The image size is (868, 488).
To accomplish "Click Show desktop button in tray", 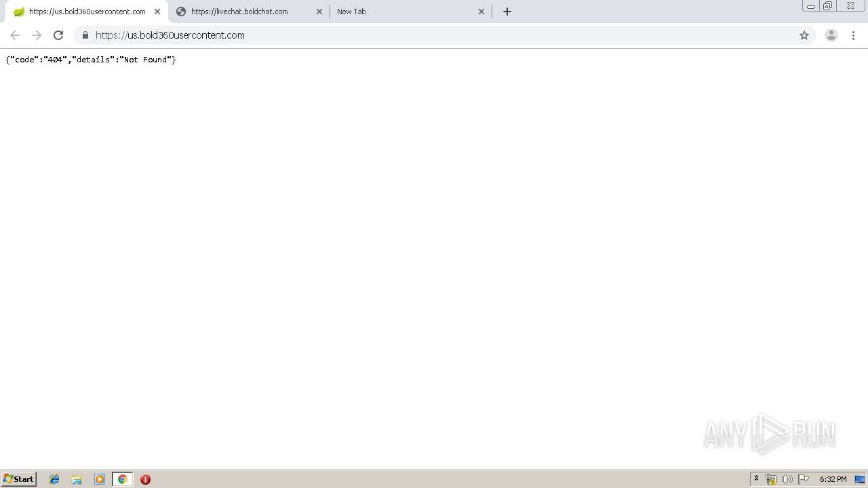I will [860, 479].
